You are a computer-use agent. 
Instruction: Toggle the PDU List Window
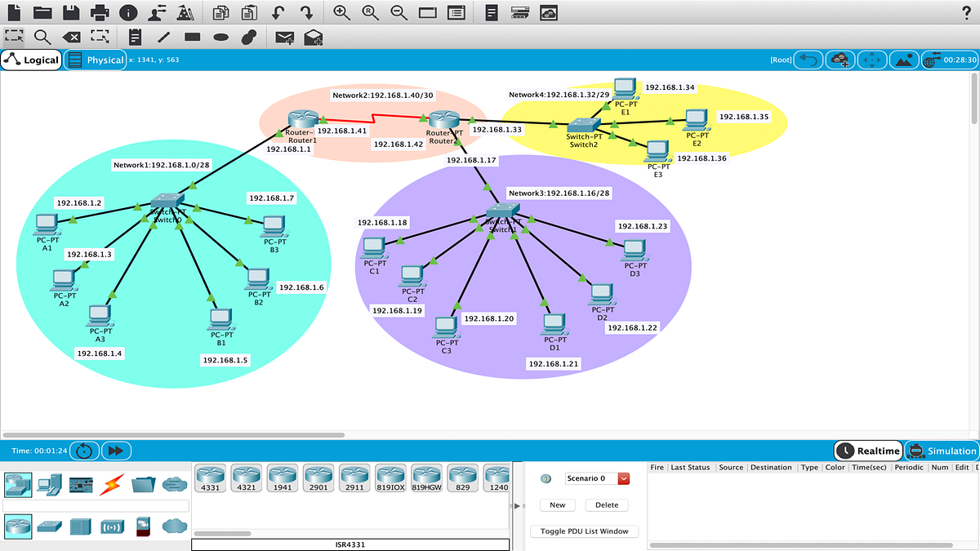click(x=584, y=531)
